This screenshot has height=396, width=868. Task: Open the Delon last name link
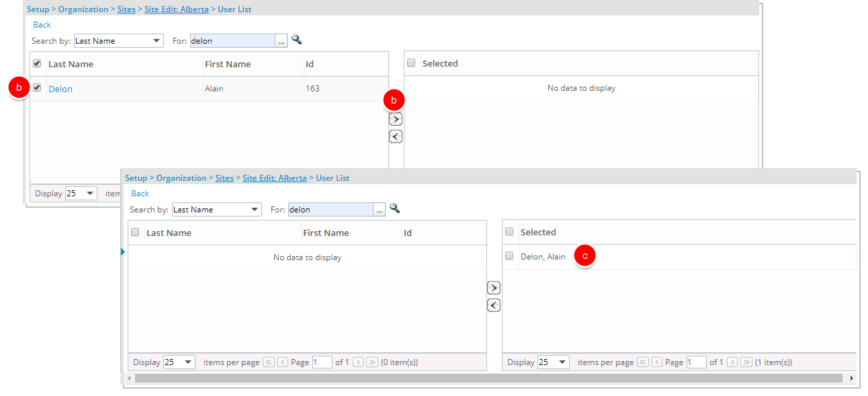(x=60, y=89)
